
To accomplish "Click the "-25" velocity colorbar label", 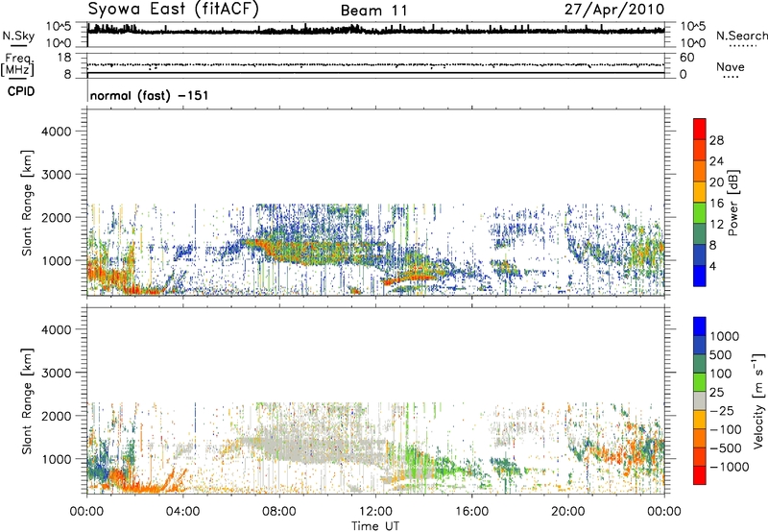I will pyautogui.click(x=721, y=411).
